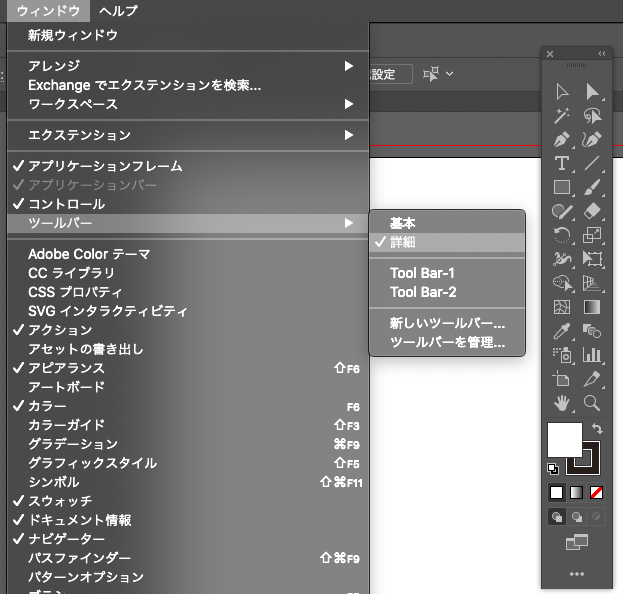Image resolution: width=623 pixels, height=594 pixels.
Task: Select the Line Segment tool
Action: (x=592, y=163)
